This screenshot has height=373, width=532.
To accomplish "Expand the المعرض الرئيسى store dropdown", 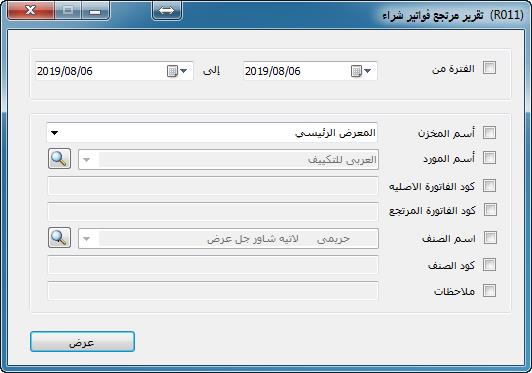I will pyautogui.click(x=55, y=133).
